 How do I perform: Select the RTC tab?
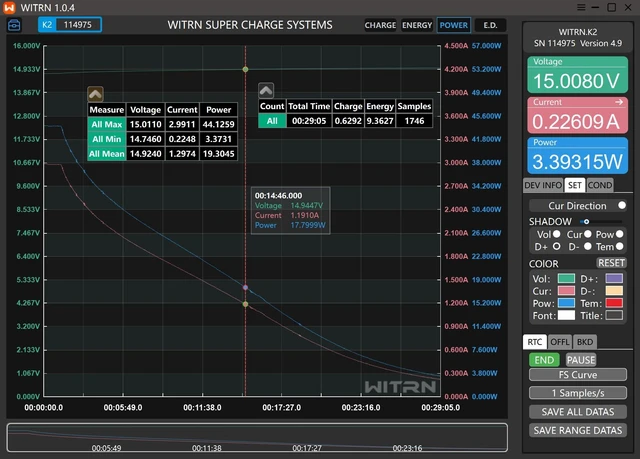tap(534, 342)
